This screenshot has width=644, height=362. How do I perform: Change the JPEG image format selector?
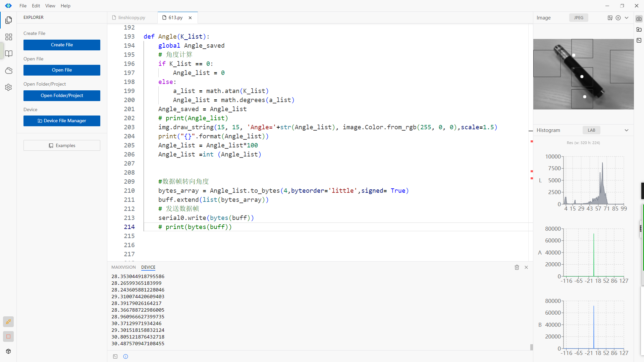(x=579, y=18)
